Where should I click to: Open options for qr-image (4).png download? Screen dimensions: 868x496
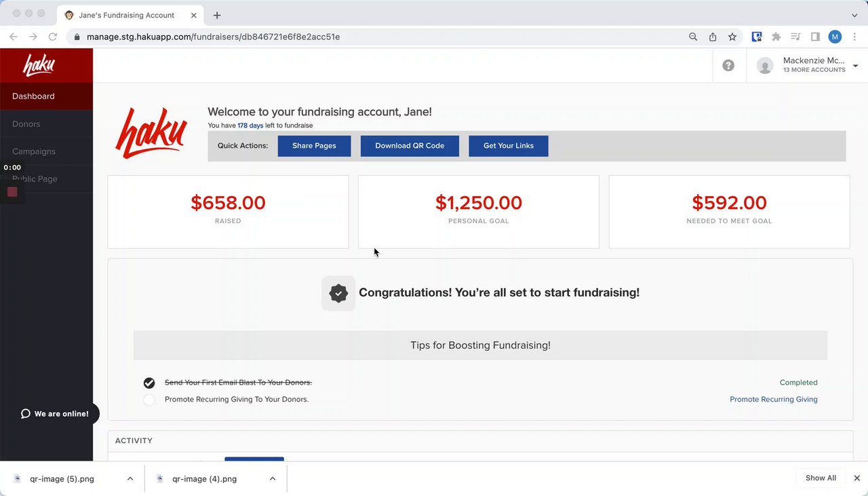tap(272, 478)
